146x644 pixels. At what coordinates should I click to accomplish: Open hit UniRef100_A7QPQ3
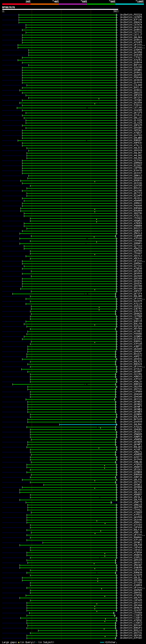tap(131, 465)
